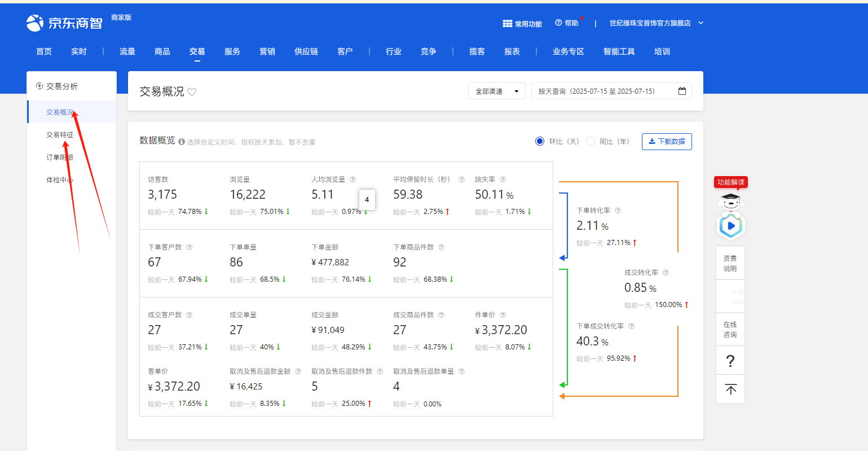
Task: Open the 流量 navigation tab
Action: [127, 51]
